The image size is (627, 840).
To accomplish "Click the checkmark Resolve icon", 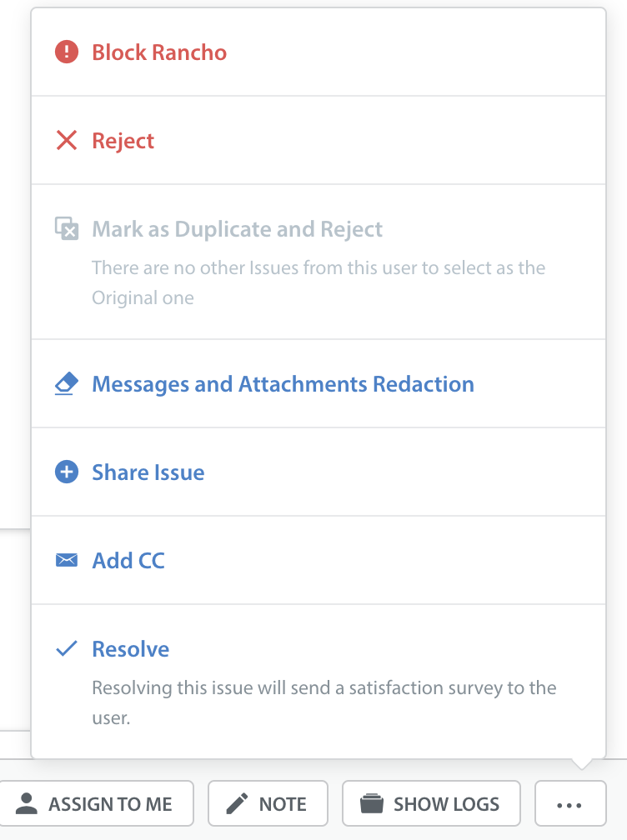I will [67, 648].
